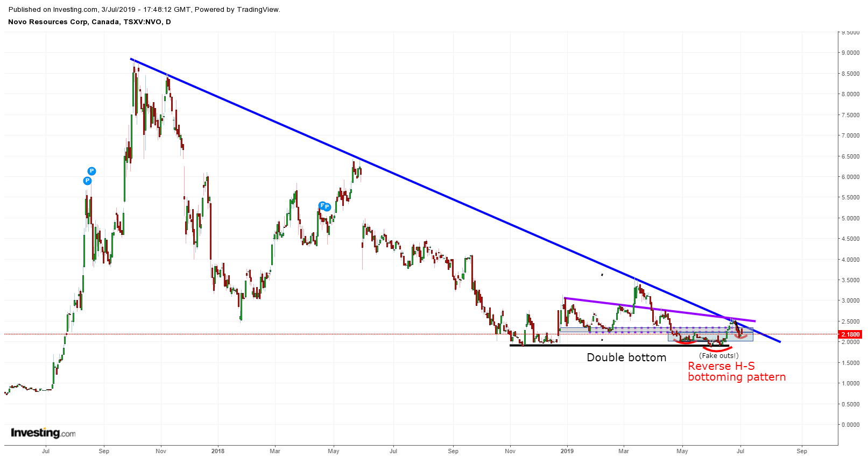Click the 5.5000 price axis label
This screenshot has height=458, width=868.
point(851,197)
